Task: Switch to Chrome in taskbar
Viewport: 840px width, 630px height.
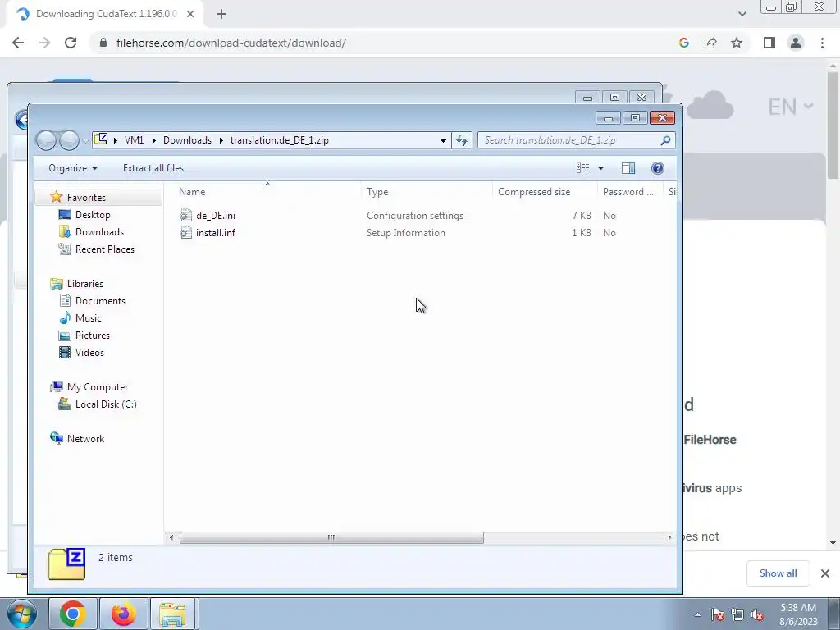Action: coord(72,614)
